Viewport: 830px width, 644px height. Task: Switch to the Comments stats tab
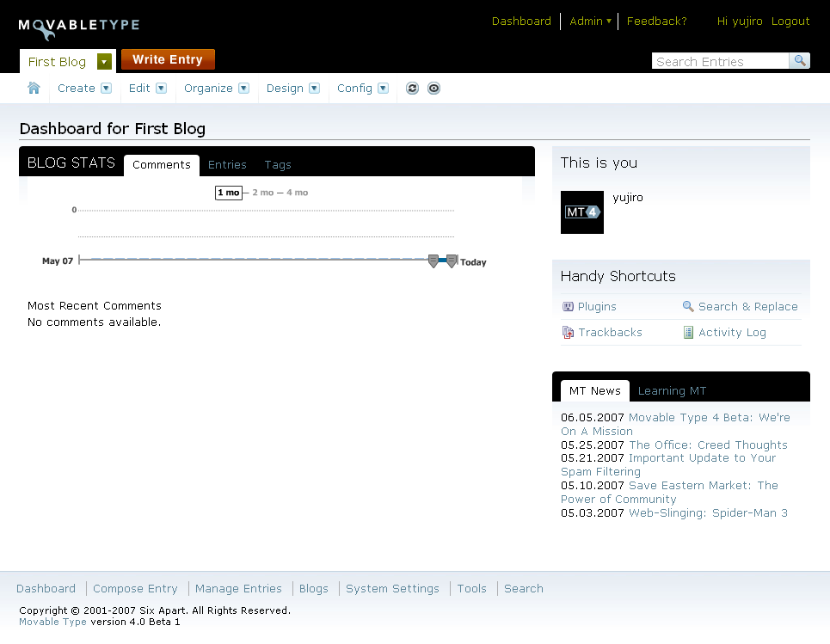(162, 164)
